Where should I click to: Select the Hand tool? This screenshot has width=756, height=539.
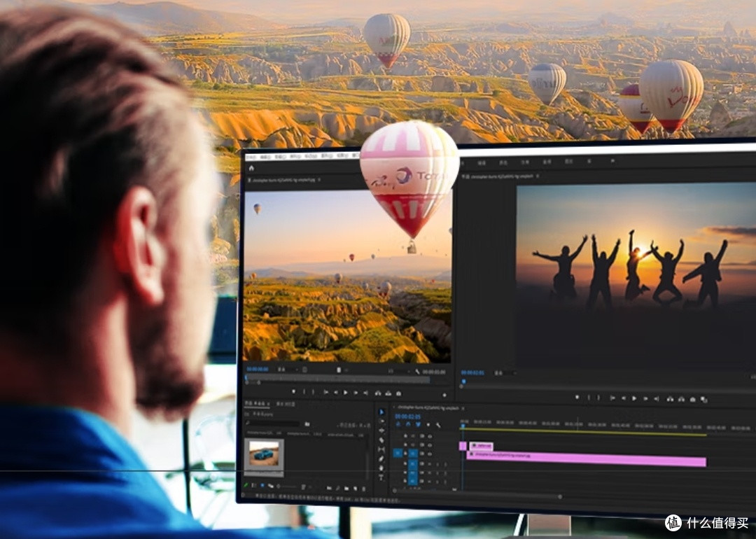tap(381, 468)
